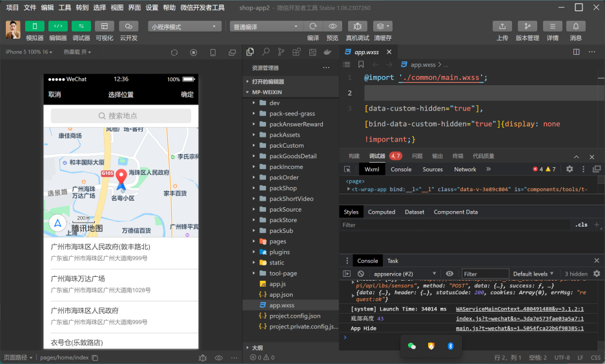Refresh the simulator
This screenshot has width=605, height=364.
tap(174, 52)
